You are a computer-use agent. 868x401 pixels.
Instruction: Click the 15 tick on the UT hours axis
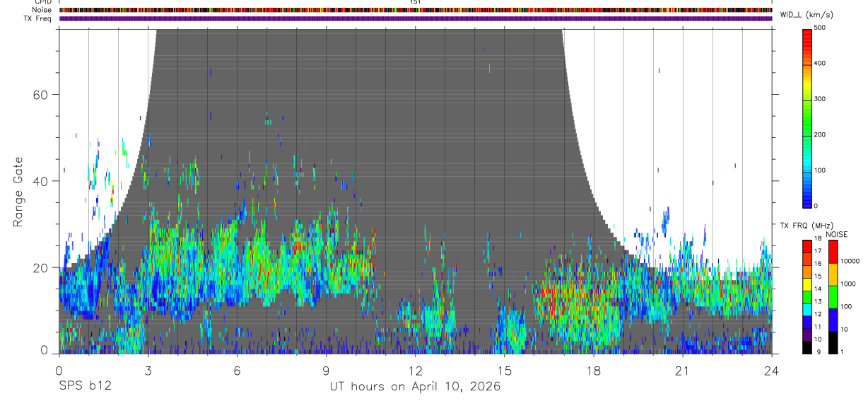point(505,370)
